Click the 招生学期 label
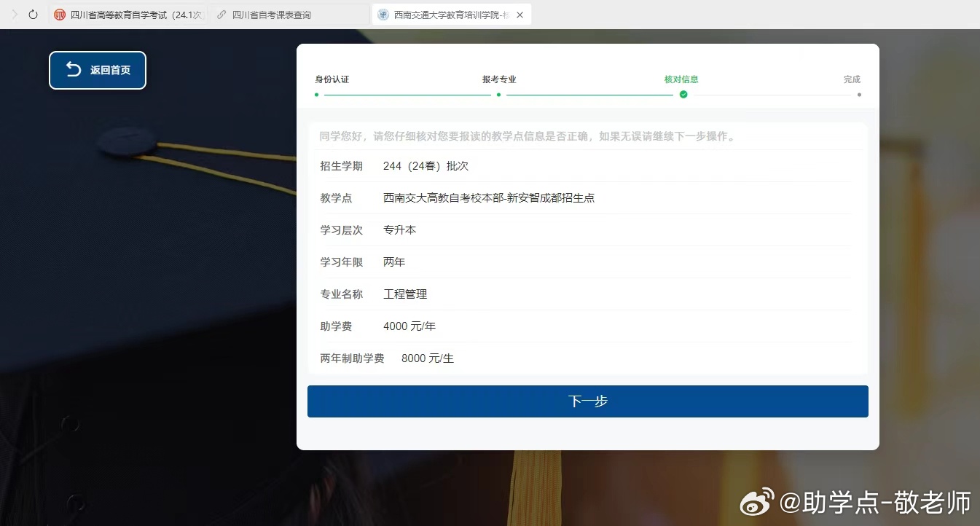Screen dimensions: 980x526 (341, 166)
